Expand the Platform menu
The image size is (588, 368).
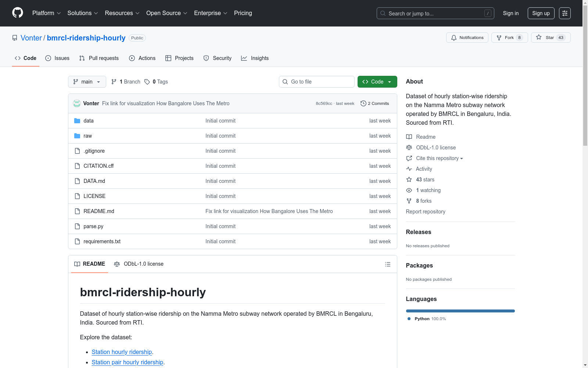pyautogui.click(x=47, y=13)
